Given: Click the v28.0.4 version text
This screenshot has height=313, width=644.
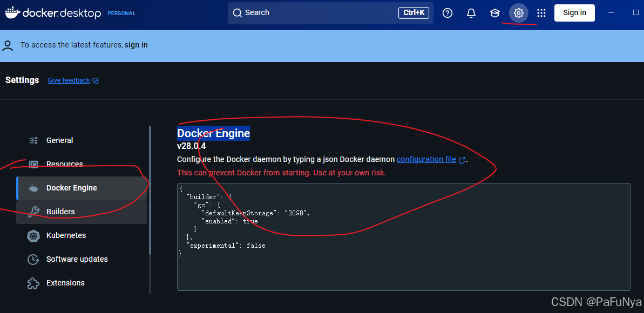Looking at the screenshot, I should (192, 146).
